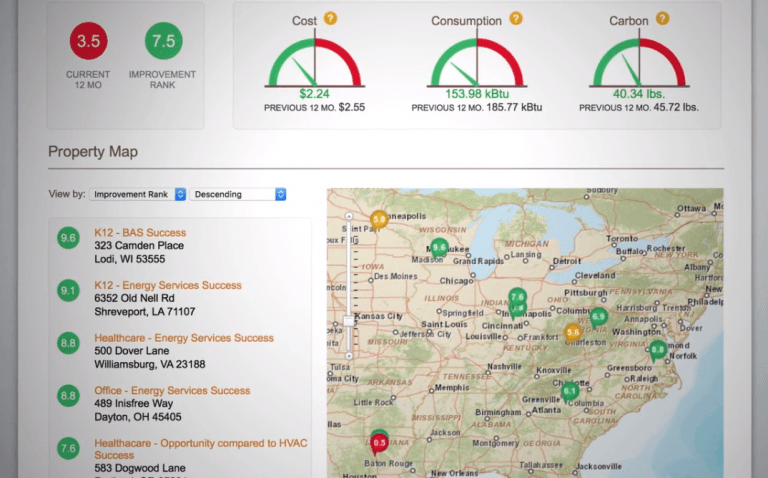Open the Office - Energy Services Success link
768x478 pixels.
pyautogui.click(x=172, y=390)
